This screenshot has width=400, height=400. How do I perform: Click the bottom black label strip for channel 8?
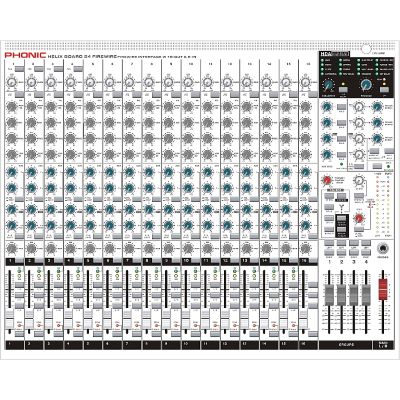coord(151,345)
